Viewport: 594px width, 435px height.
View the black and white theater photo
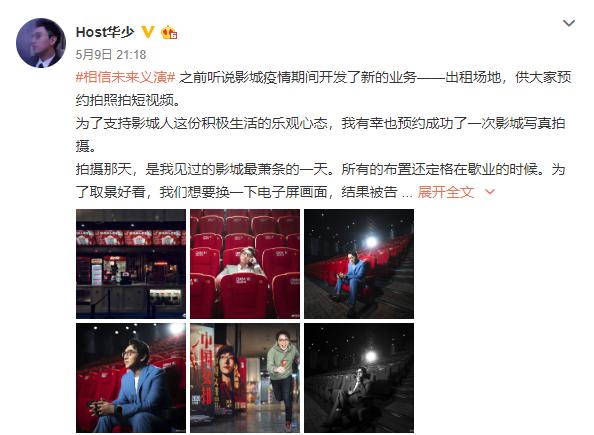[359, 378]
